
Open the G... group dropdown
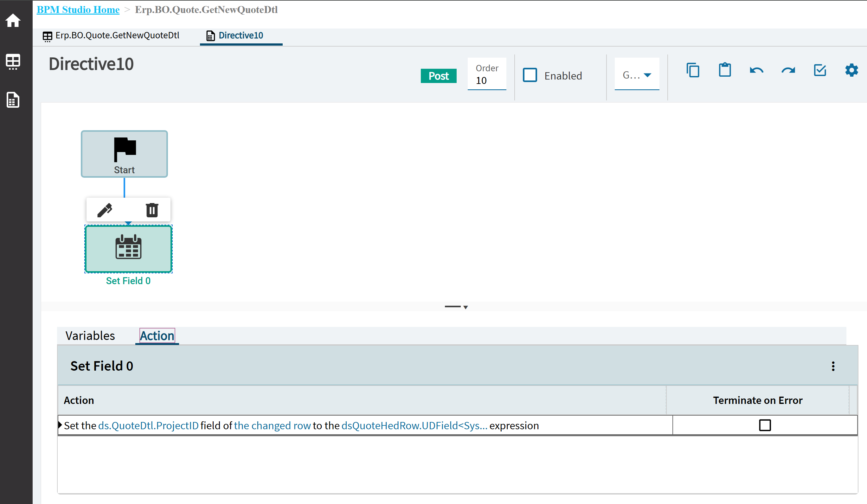coord(637,74)
